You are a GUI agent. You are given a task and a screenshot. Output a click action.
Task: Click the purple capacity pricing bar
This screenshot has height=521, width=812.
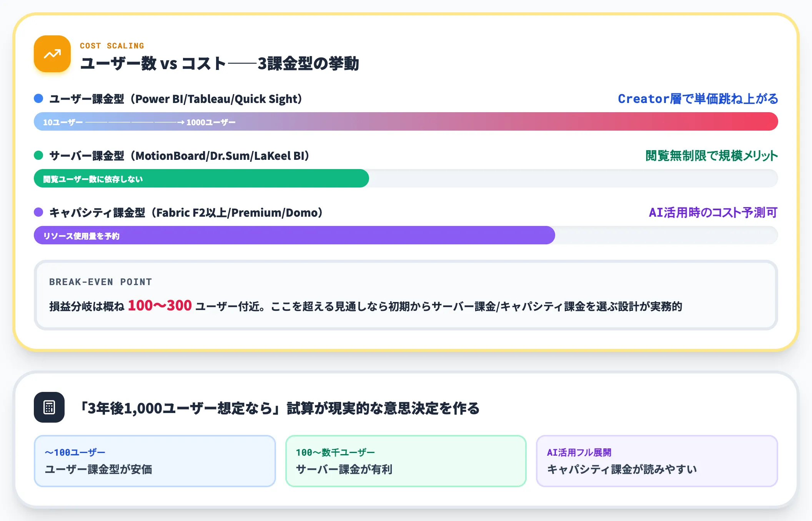[x=295, y=235]
